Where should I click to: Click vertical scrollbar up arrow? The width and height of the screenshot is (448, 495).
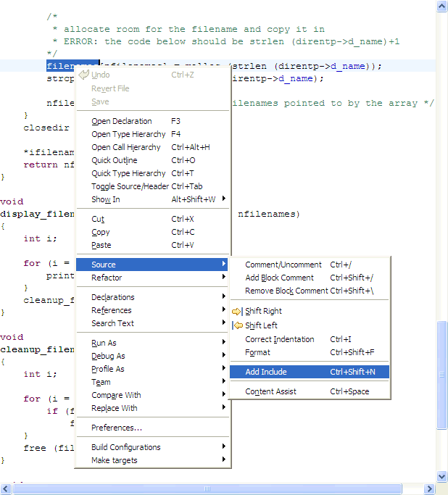tap(441, 7)
